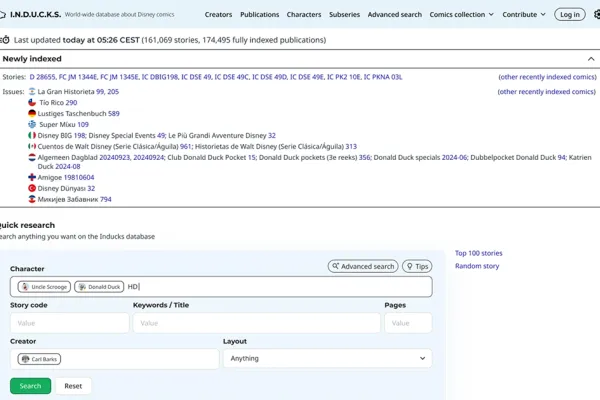This screenshot has height=400, width=600.
Task: Click the Story code input field
Action: [x=70, y=323]
